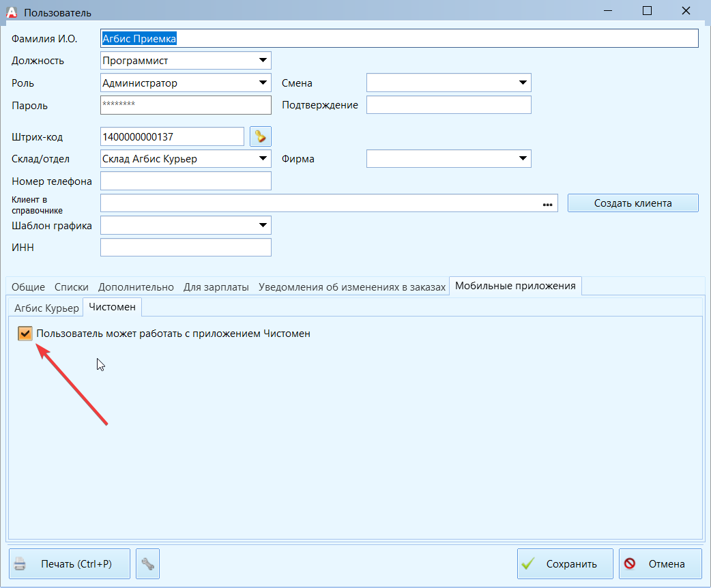Click the Номер телефона field
Screen dimensions: 711x588
pyautogui.click(x=186, y=181)
